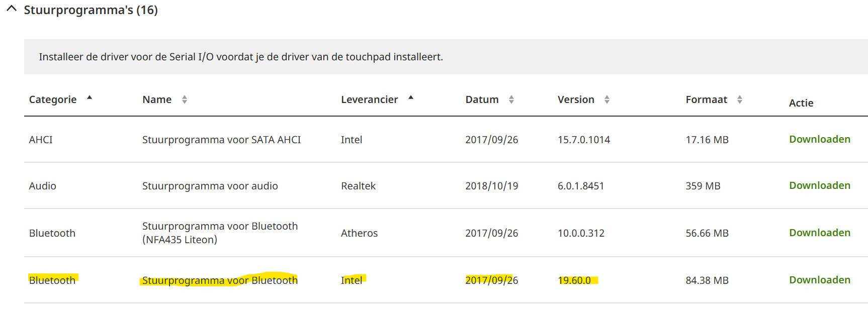The width and height of the screenshot is (868, 310).
Task: Click the Formaat column header label
Action: [x=706, y=99]
